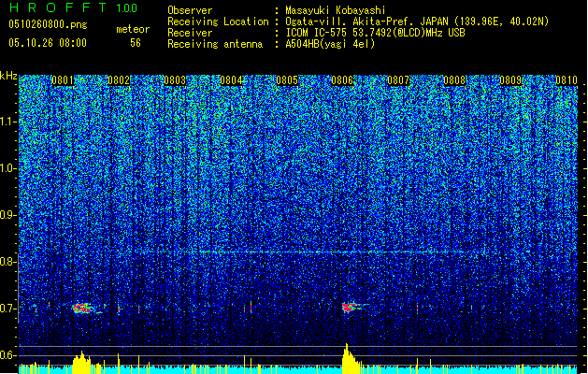The height and width of the screenshot is (374, 588).
Task: Click the meteor echo blob near 0801
Action: (83, 308)
